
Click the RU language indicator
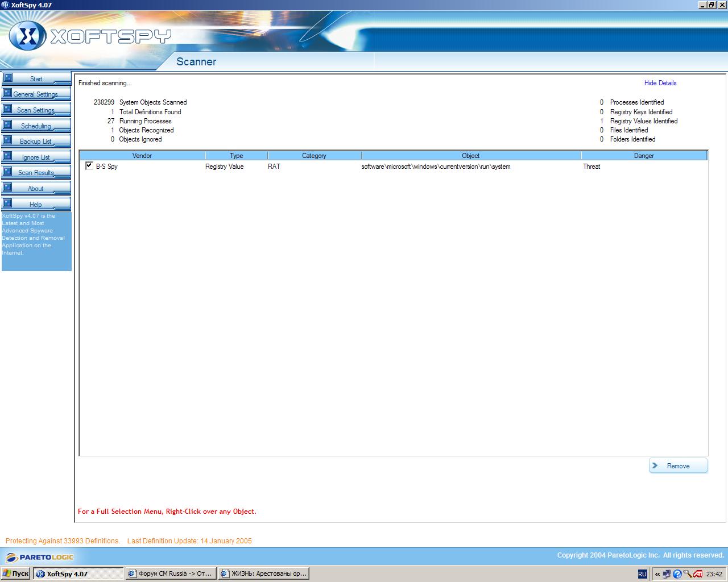coord(642,574)
